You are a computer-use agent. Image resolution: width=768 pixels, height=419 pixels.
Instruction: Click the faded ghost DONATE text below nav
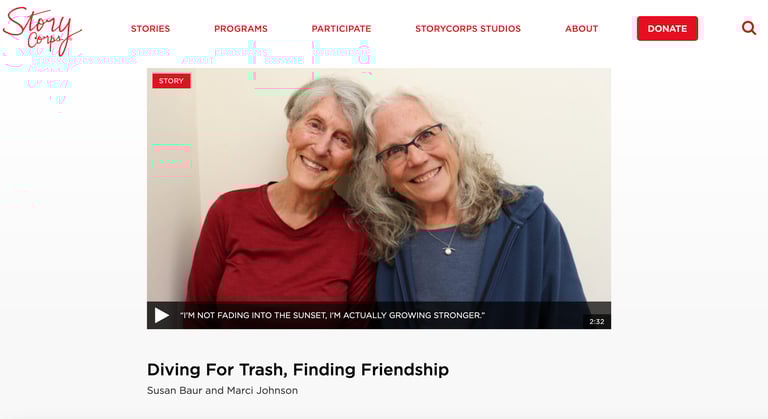284,60
